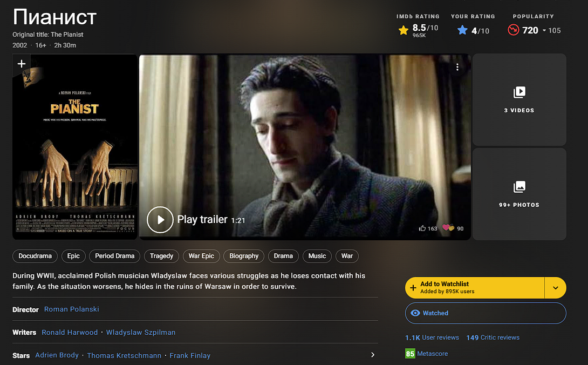Play the trailer with the circular play button
Viewport: 588px width, 365px height.
(160, 220)
